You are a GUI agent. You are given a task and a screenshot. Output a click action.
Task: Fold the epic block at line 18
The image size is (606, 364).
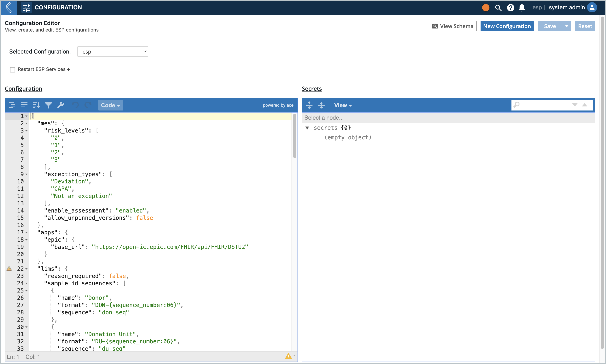coord(26,240)
